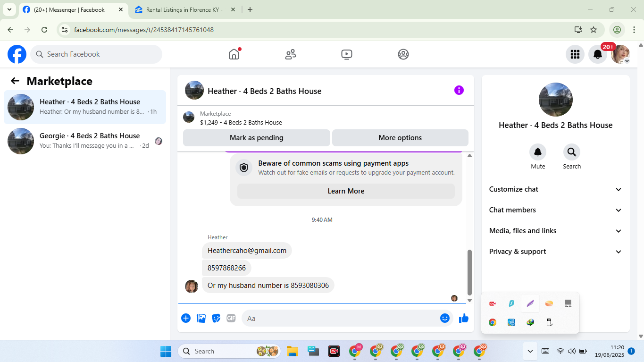The width and height of the screenshot is (644, 362).
Task: Click the Safely Remove Hardware USB icon
Action: [x=549, y=323]
